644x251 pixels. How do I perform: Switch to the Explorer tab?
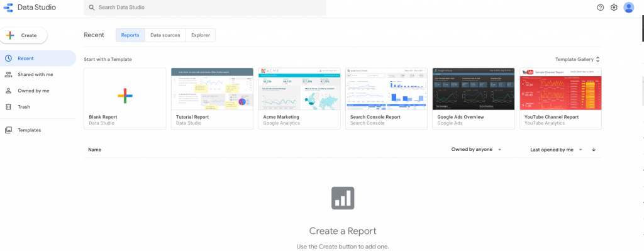[201, 35]
